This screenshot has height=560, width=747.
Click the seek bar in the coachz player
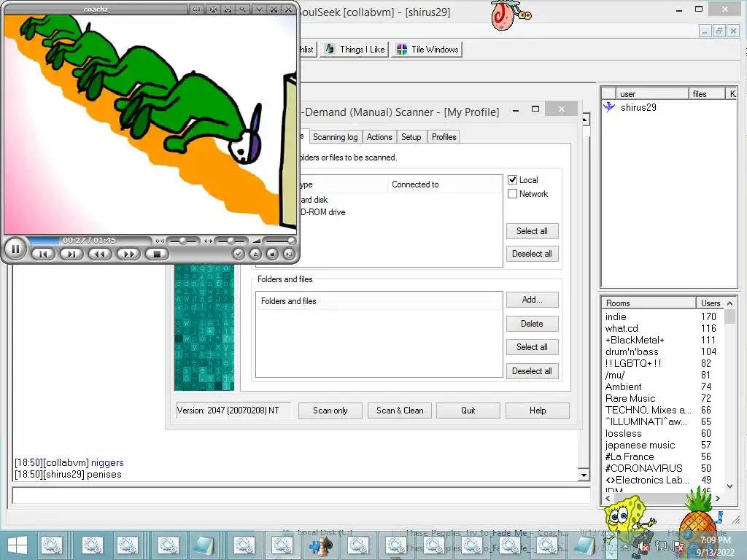pos(91,241)
